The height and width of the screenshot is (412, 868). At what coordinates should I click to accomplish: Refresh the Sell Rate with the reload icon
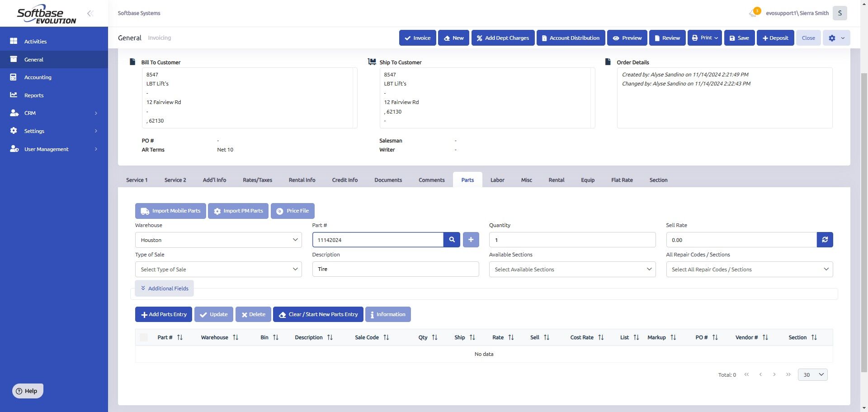tap(825, 240)
